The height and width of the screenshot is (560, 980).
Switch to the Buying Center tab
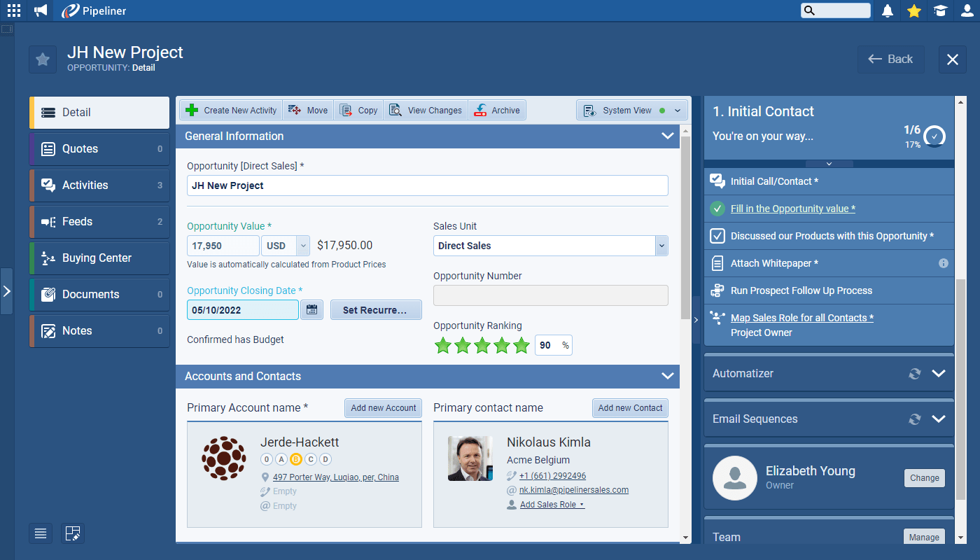point(99,258)
